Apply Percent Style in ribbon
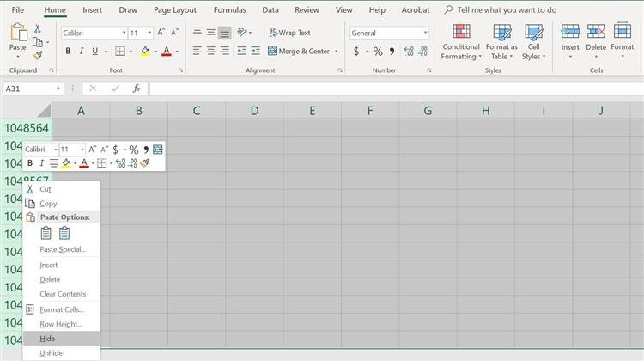Screen dimensions: 644x361 [x=378, y=51]
